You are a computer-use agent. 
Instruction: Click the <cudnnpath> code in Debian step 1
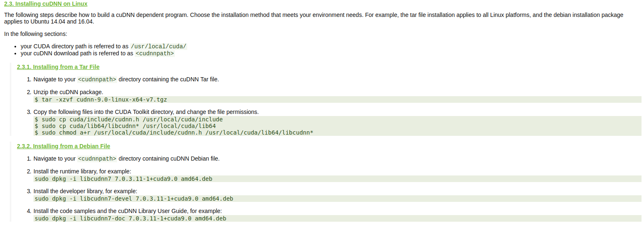(x=97, y=159)
